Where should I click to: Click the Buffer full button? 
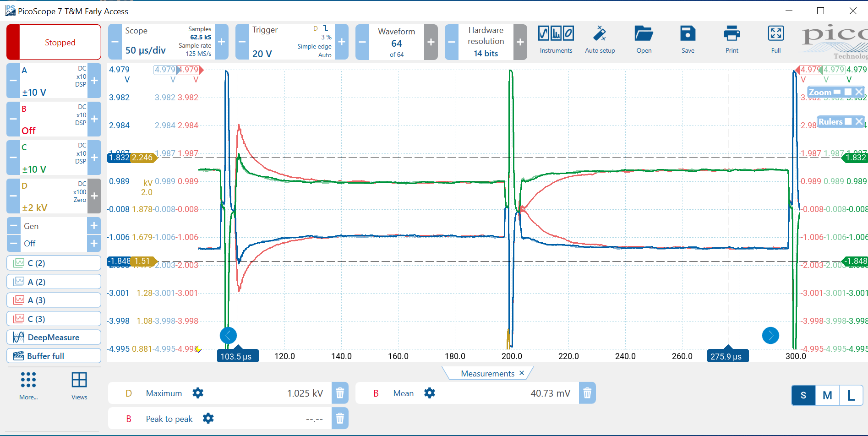pyautogui.click(x=54, y=356)
